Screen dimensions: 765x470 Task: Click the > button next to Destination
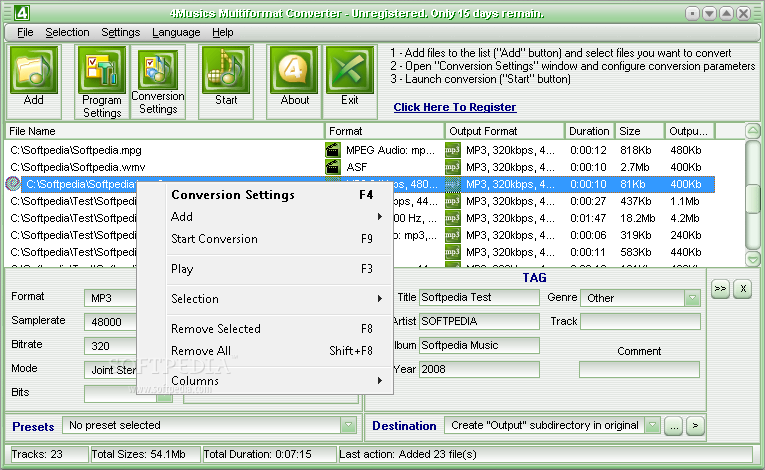(x=695, y=426)
